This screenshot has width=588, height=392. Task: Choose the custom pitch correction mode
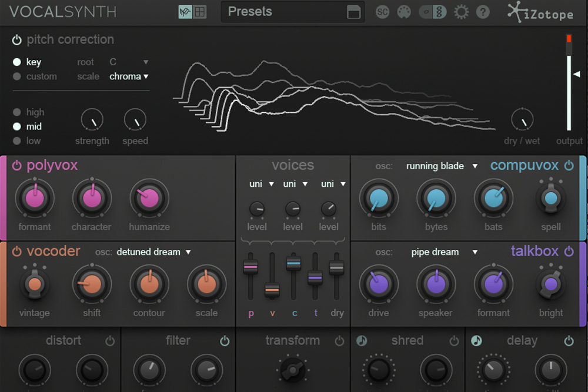(x=17, y=76)
